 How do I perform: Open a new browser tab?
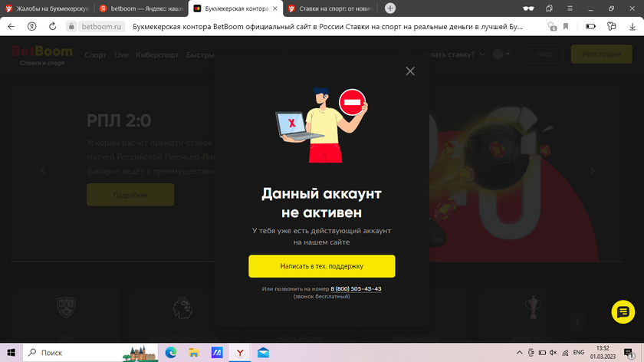[389, 8]
